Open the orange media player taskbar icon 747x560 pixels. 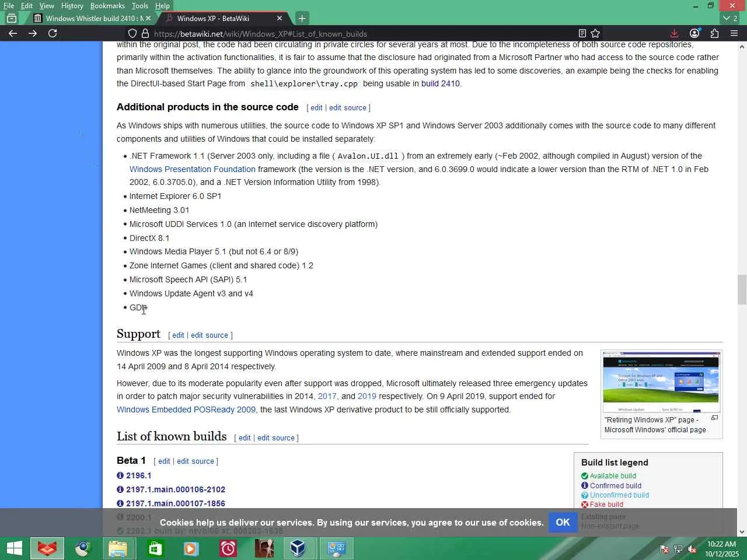coord(191,548)
